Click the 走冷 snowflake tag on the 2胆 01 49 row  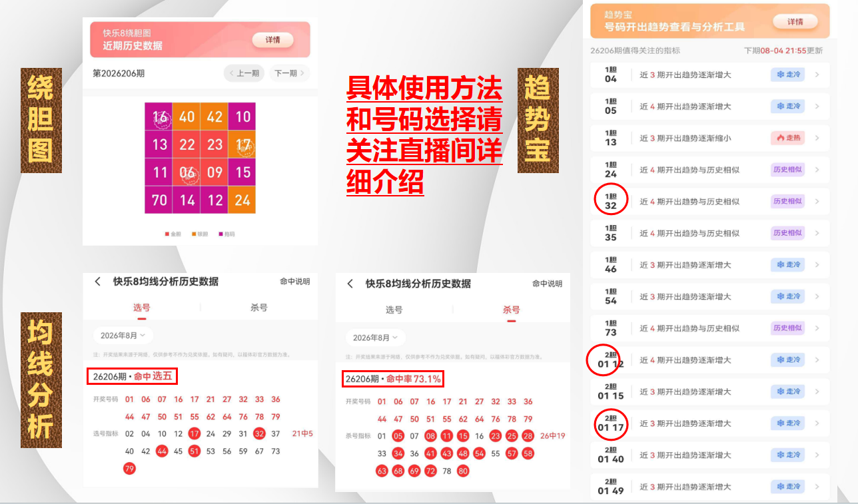tap(787, 487)
